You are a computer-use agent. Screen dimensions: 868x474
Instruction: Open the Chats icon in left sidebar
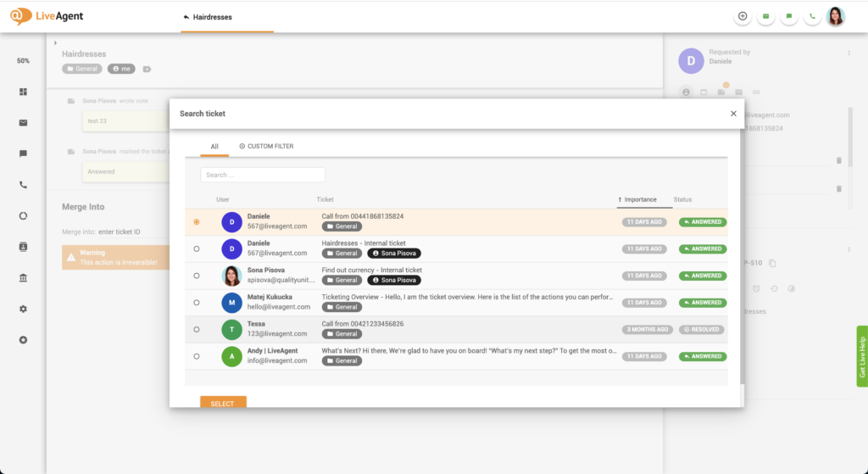pyautogui.click(x=23, y=153)
